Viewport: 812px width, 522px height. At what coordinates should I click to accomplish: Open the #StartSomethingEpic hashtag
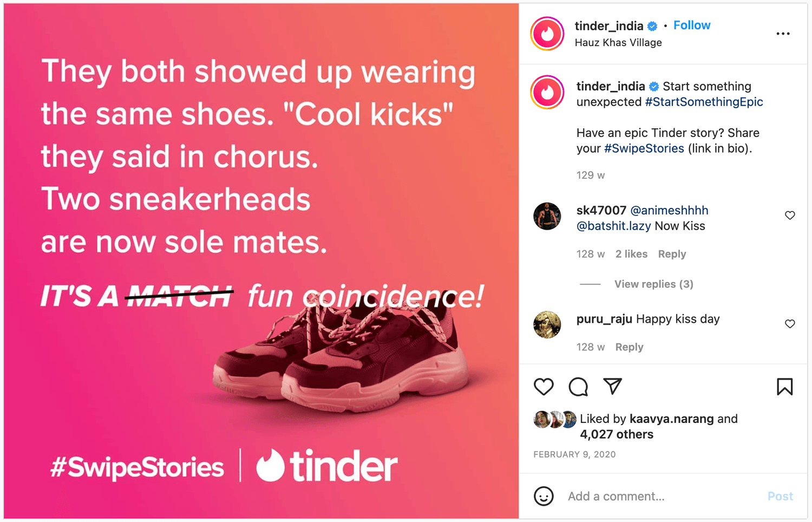704,102
